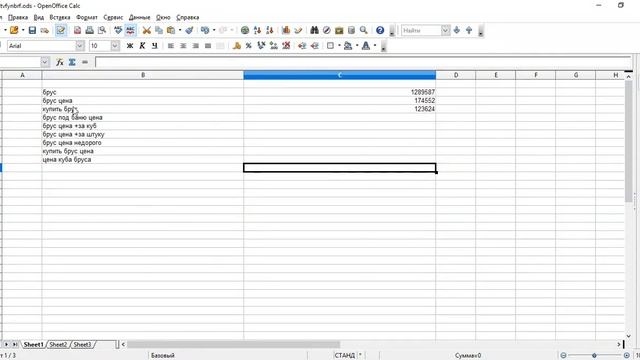Toggle Edit File mode icon
This screenshot has width=640, height=360.
tap(61, 30)
